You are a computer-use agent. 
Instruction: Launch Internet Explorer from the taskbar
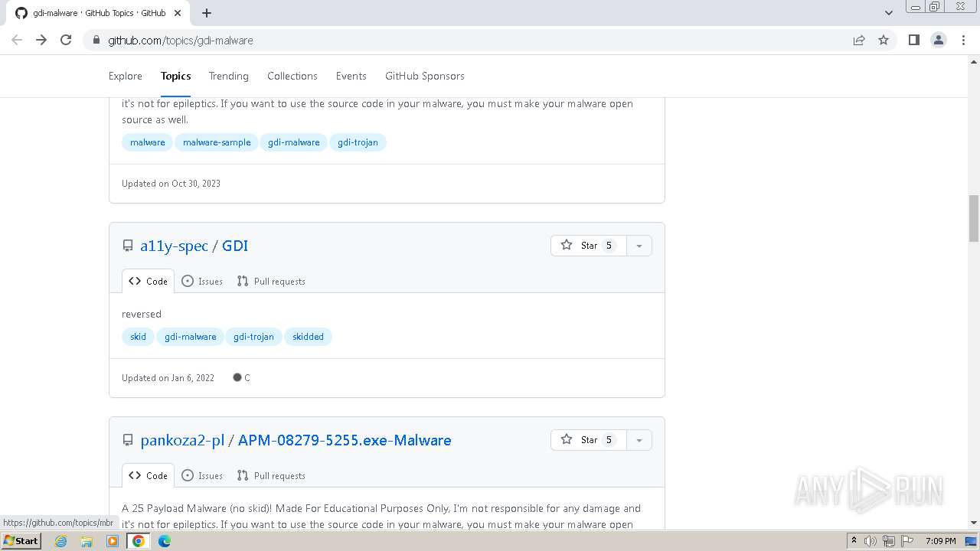point(60,541)
